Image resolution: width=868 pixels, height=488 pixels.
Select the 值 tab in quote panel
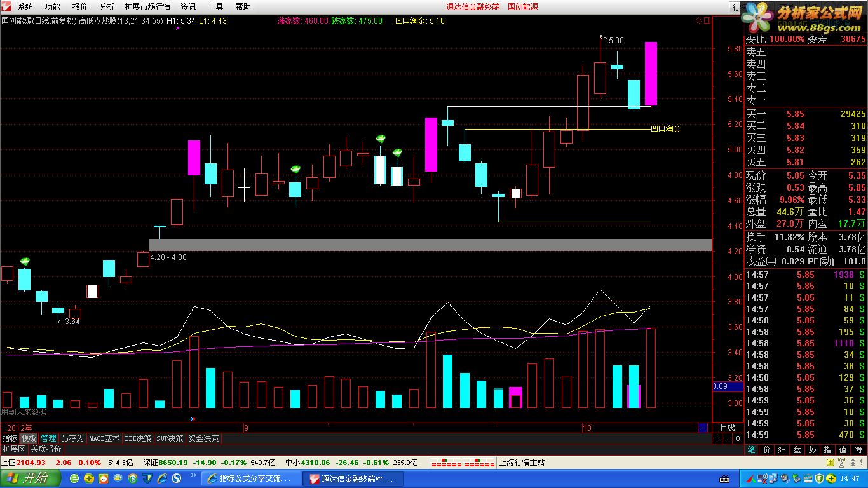click(843, 449)
